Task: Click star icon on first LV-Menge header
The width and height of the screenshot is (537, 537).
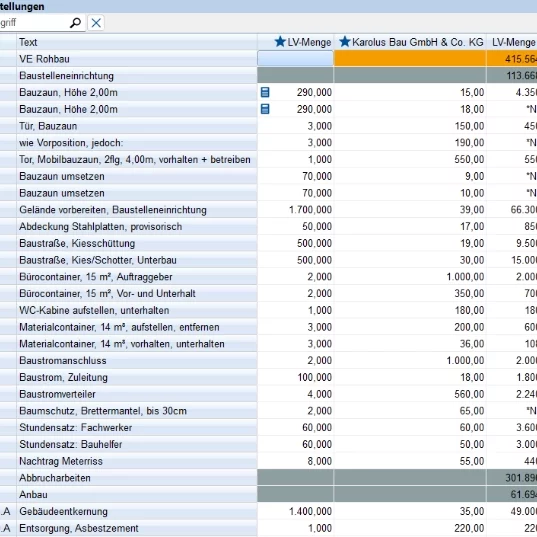Action: click(280, 42)
